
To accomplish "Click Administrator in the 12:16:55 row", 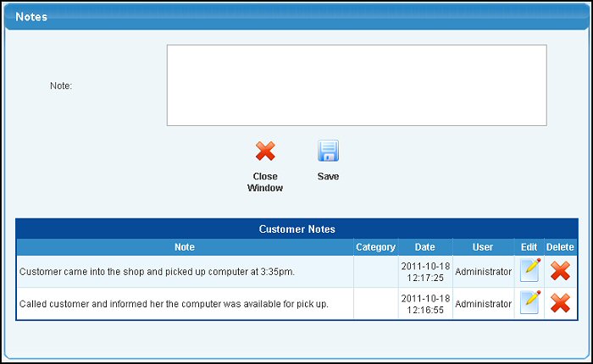I will (x=484, y=304).
